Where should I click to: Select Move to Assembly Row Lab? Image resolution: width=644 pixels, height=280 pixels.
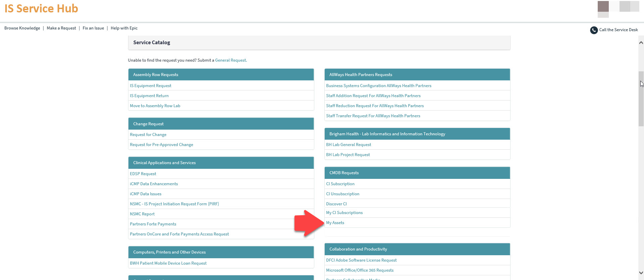coord(155,106)
